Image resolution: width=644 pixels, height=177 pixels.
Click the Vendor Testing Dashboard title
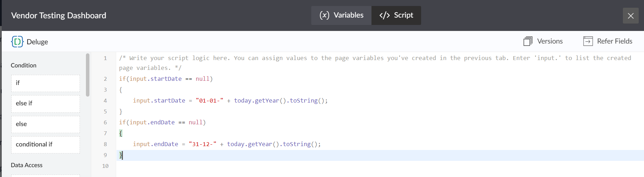[58, 15]
